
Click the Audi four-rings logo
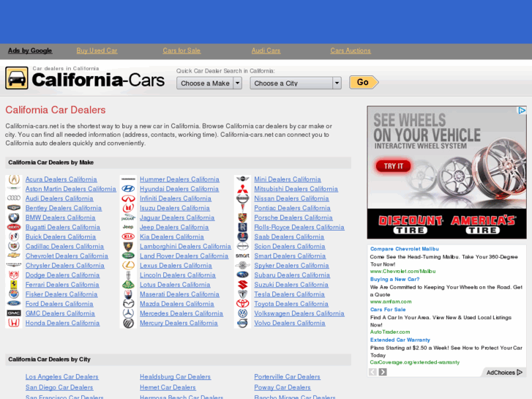tap(14, 198)
